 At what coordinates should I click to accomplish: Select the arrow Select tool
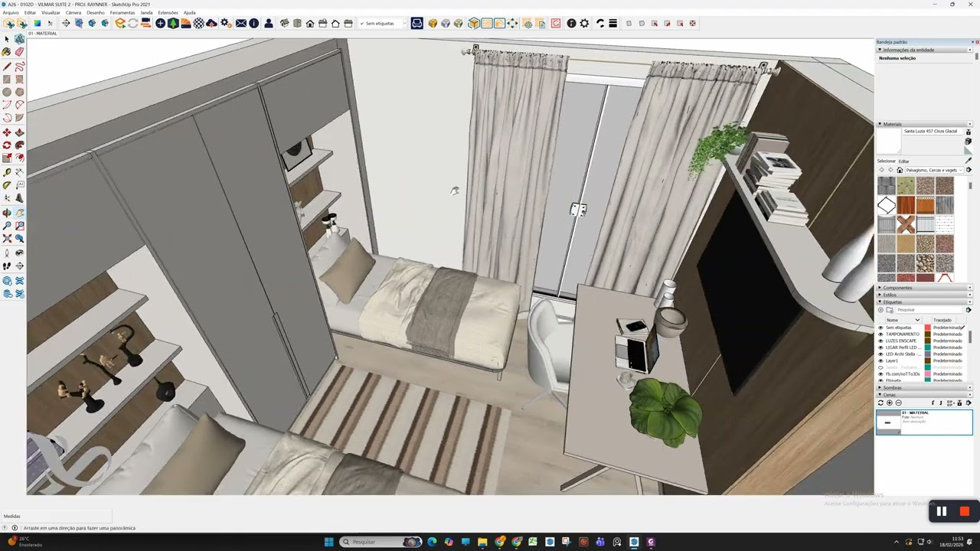pyautogui.click(x=7, y=39)
